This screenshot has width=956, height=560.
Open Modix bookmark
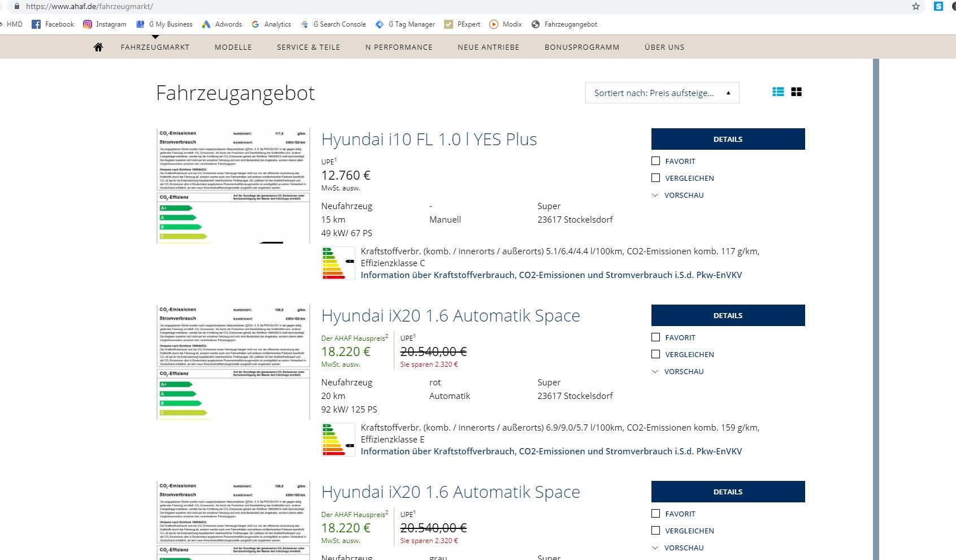click(506, 24)
